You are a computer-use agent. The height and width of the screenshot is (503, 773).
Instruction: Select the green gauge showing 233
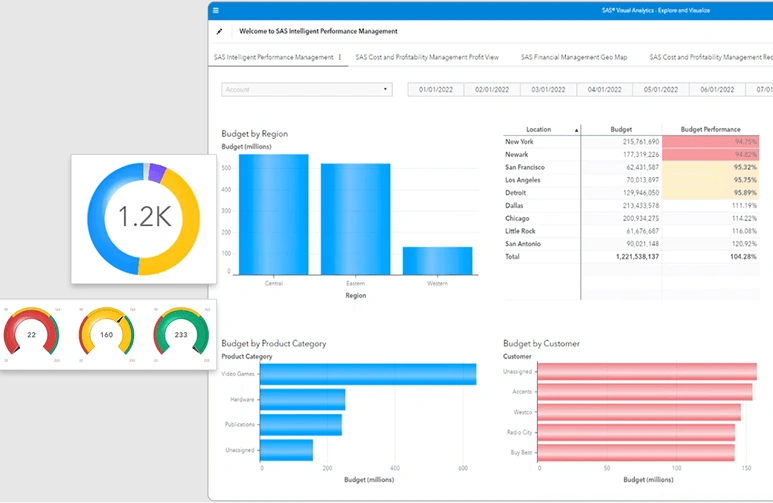(x=181, y=332)
